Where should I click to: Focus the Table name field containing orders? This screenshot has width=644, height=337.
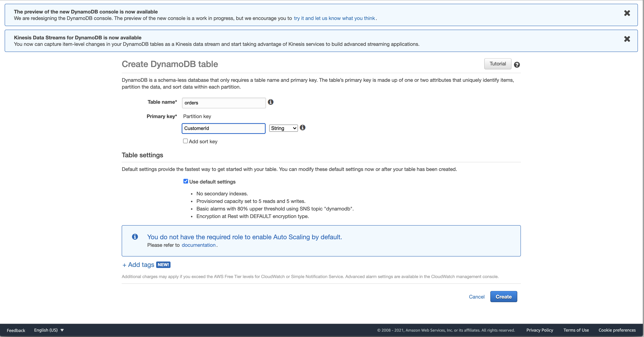(224, 103)
